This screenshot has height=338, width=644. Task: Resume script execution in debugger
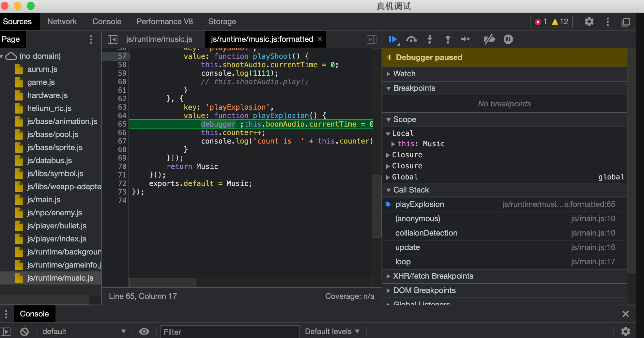[393, 39]
